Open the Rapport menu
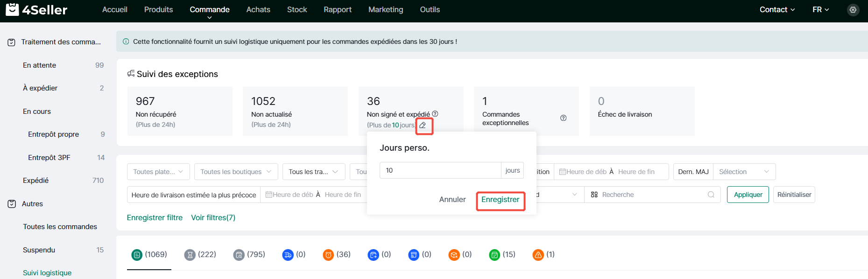Image resolution: width=868 pixels, height=279 pixels. coord(338,10)
